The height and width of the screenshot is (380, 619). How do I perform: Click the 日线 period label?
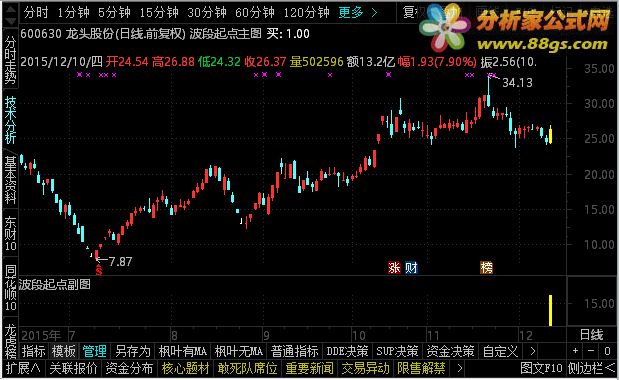pos(591,335)
